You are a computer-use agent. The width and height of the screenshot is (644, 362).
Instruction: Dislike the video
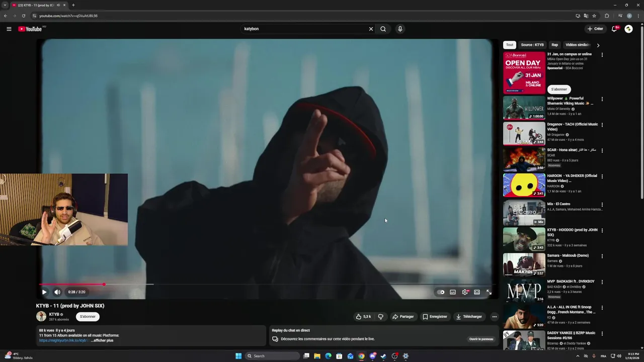[380, 317]
